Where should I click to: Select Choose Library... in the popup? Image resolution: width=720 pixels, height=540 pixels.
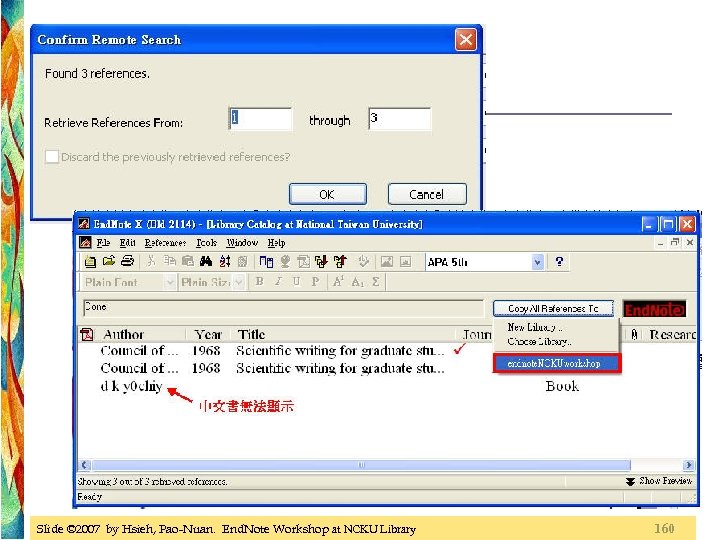click(x=540, y=342)
